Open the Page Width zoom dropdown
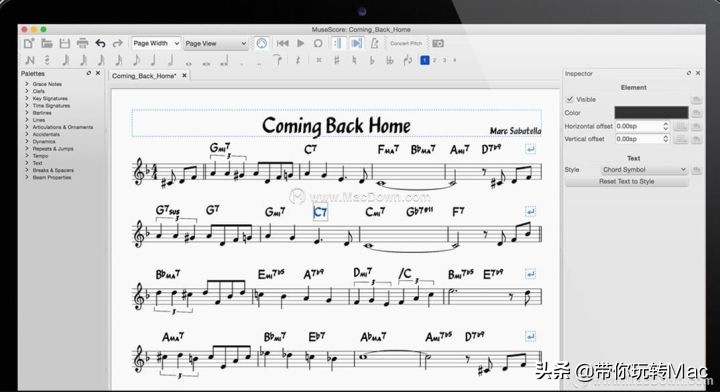 (156, 43)
